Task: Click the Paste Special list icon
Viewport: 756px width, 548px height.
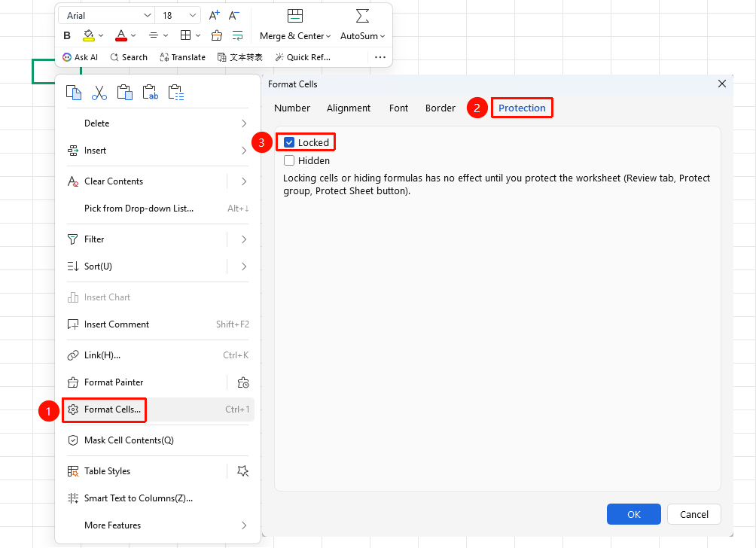Action: tap(176, 93)
